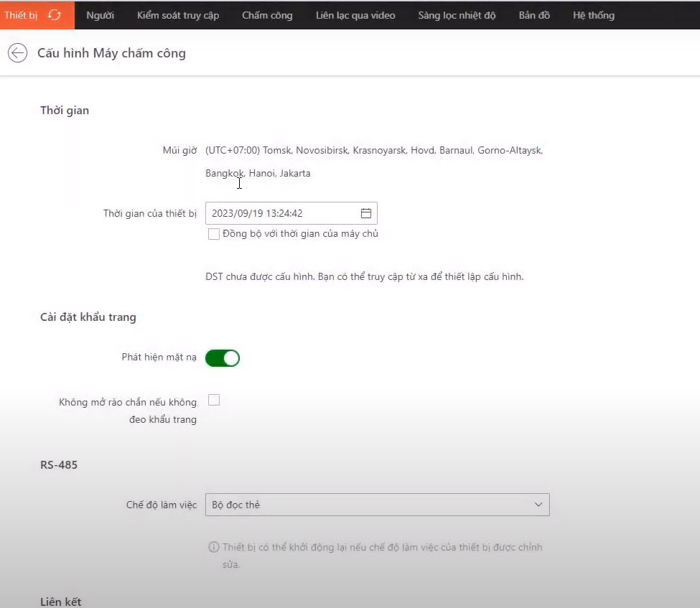This screenshot has height=608, width=700.
Task: Open the Thiết bị tab
Action: (21, 15)
